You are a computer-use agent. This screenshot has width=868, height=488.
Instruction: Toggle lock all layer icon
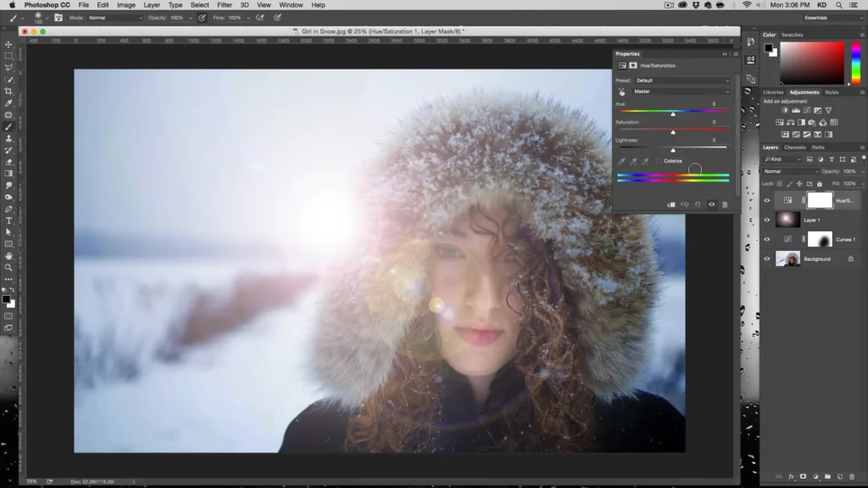(820, 184)
